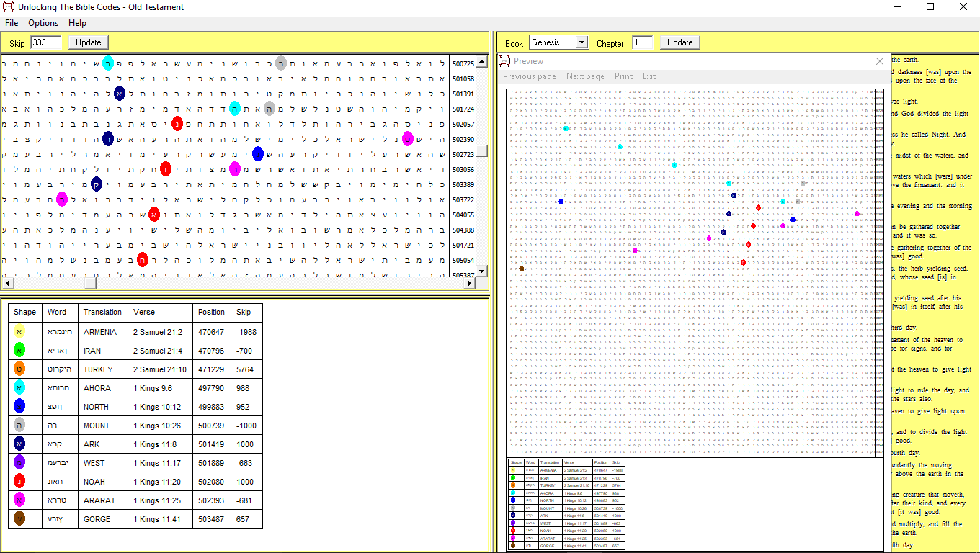Click Print in Preview toolbar
The height and width of the screenshot is (553, 980).
tap(623, 76)
